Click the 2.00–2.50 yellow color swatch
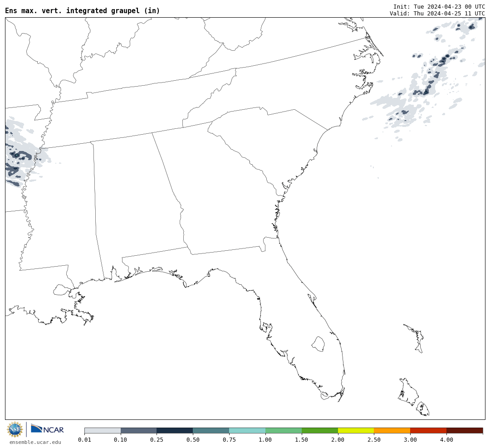The image size is (490, 448). point(356,431)
